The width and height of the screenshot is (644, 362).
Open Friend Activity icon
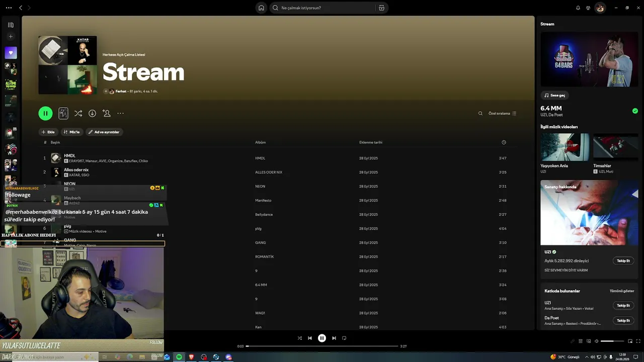[x=588, y=8]
